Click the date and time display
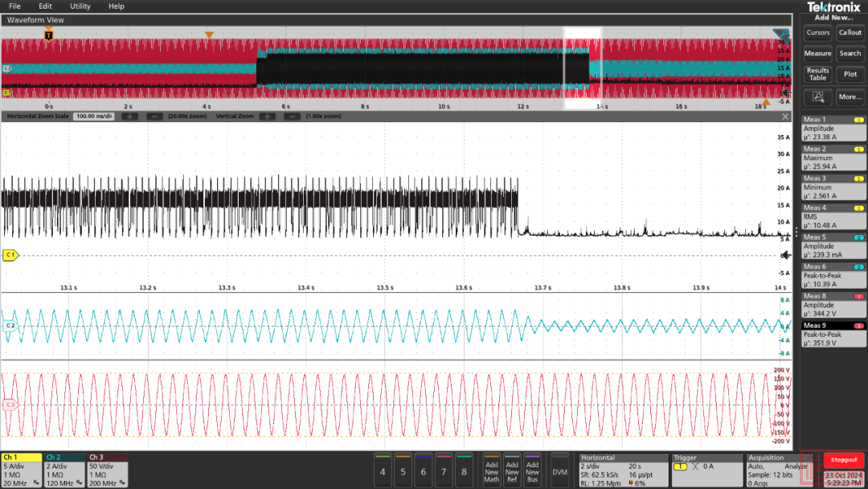868x489 pixels. coord(844,479)
